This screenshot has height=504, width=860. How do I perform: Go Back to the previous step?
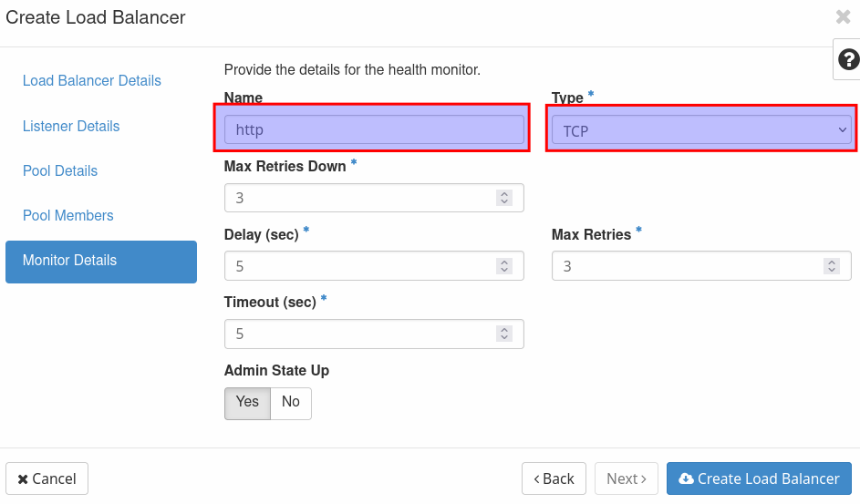[554, 478]
